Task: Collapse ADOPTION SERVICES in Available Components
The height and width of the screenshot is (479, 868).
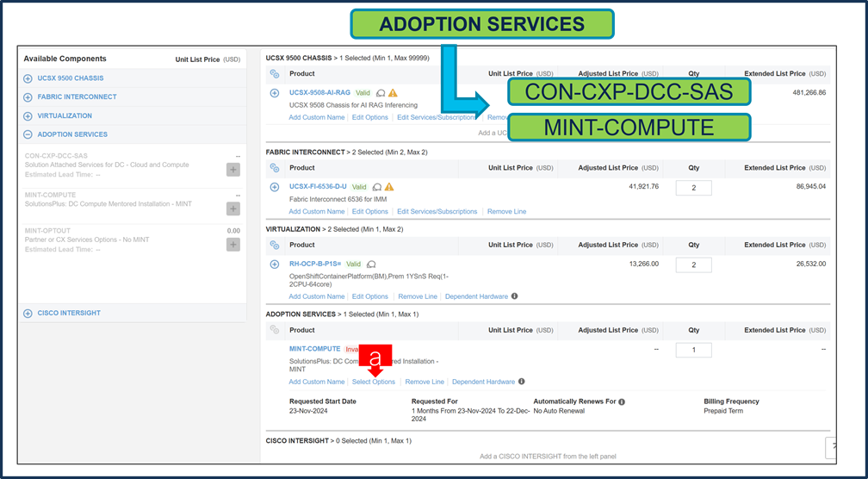Action: [x=28, y=134]
